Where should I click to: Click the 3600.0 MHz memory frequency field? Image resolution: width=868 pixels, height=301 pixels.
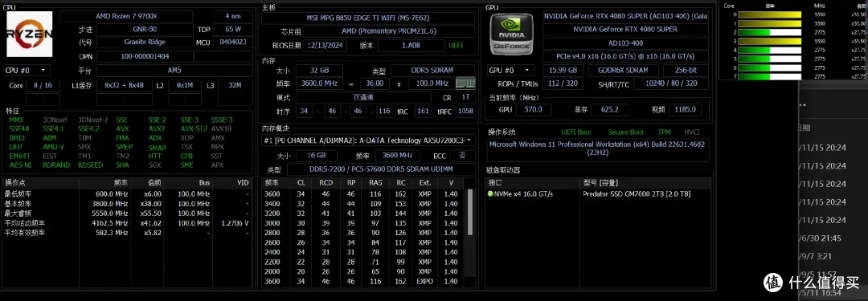[x=319, y=83]
